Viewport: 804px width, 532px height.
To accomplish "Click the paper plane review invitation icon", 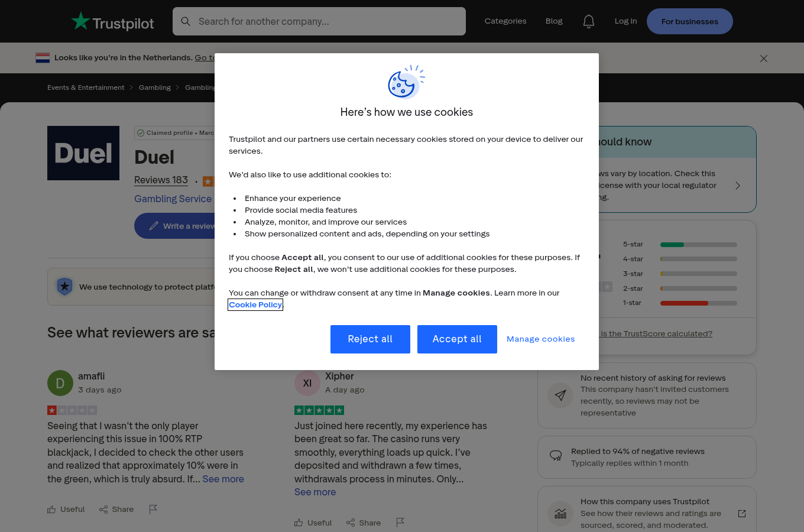I will (560, 395).
